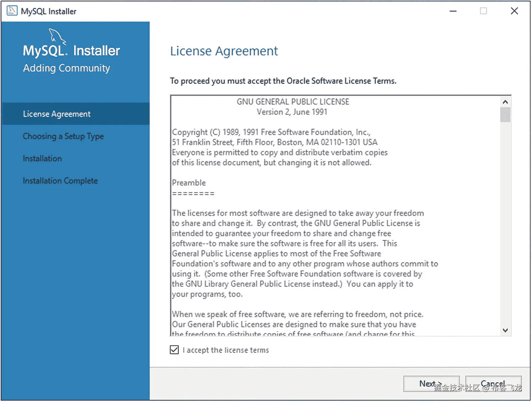
Task: Click the 'License Agreement' page heading
Action: (224, 51)
